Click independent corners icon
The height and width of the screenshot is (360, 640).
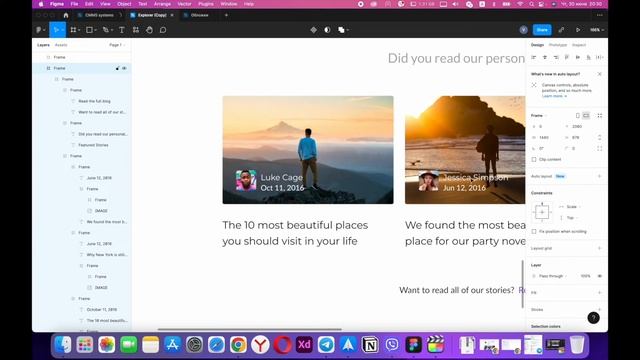click(600, 149)
